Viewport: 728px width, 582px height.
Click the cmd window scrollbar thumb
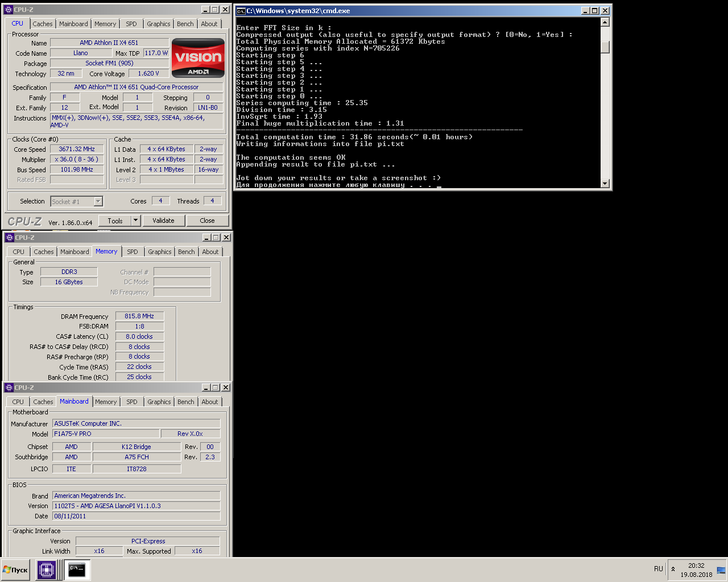(605, 47)
